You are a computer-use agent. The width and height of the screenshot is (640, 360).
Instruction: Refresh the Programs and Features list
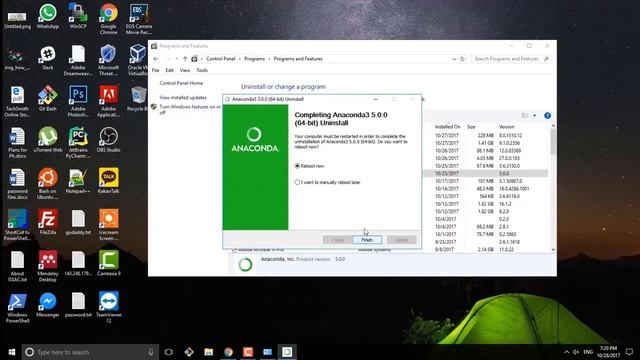[x=462, y=59]
